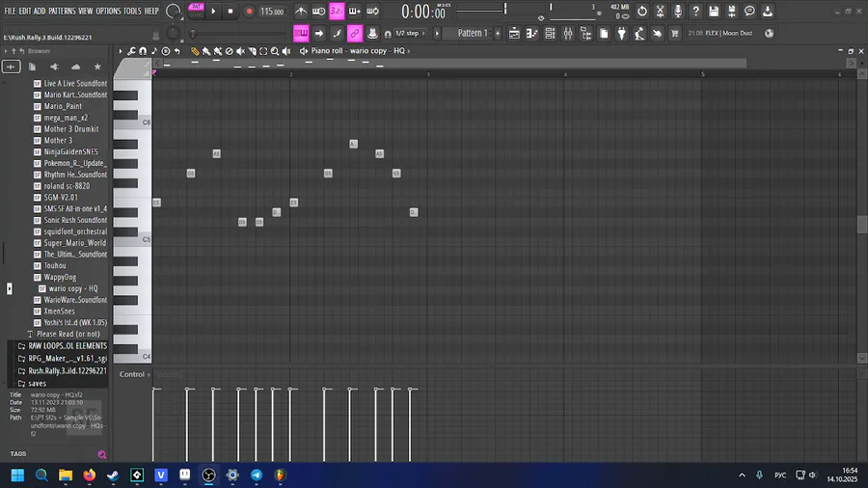Arm the red record button

pos(249,11)
